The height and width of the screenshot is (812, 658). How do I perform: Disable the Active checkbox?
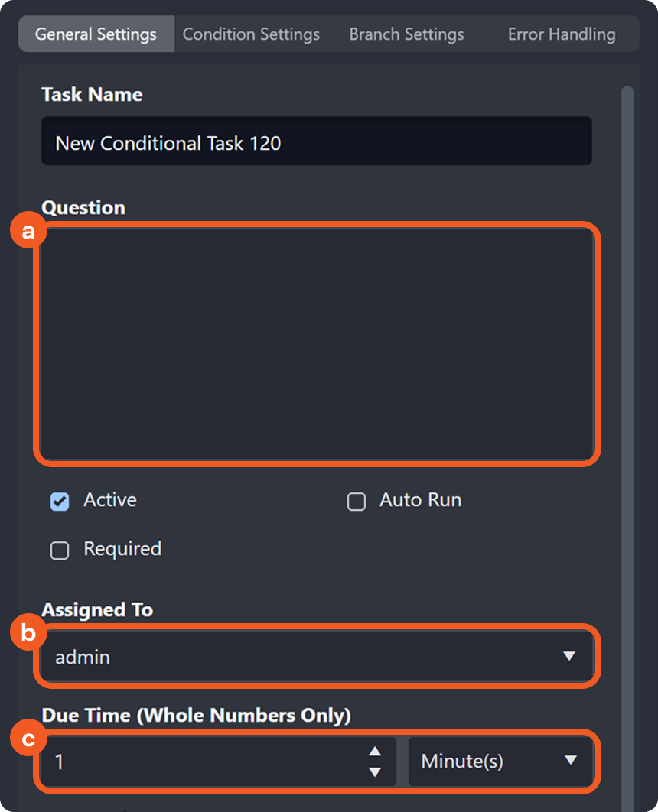click(x=60, y=500)
